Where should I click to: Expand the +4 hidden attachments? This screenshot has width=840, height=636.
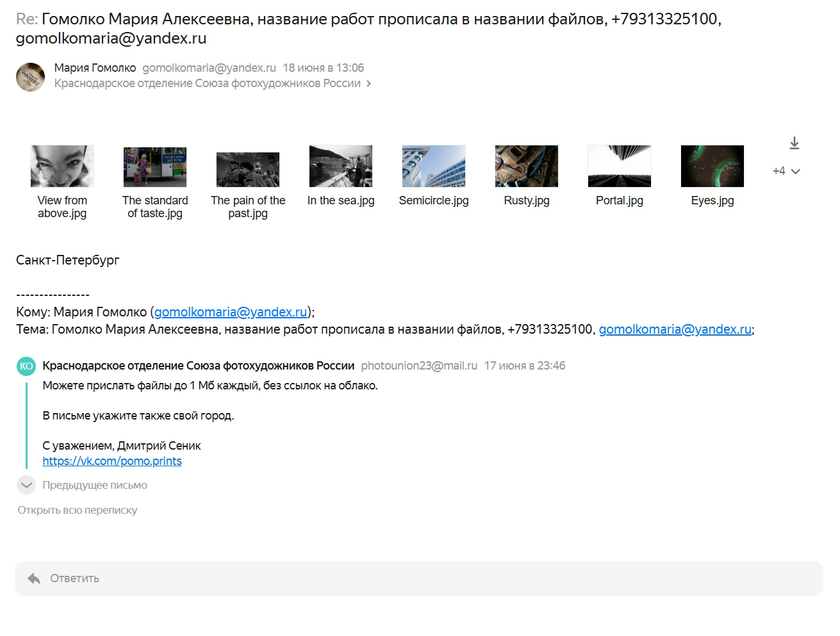tap(786, 171)
